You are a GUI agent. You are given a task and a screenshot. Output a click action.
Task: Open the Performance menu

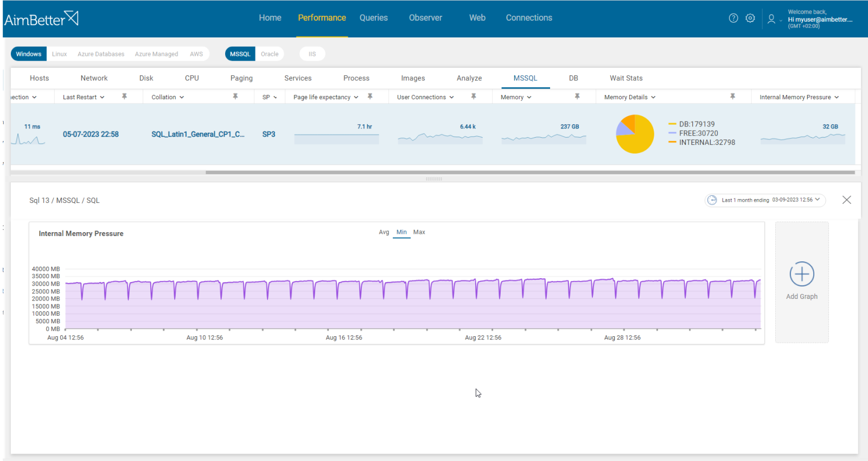click(322, 18)
